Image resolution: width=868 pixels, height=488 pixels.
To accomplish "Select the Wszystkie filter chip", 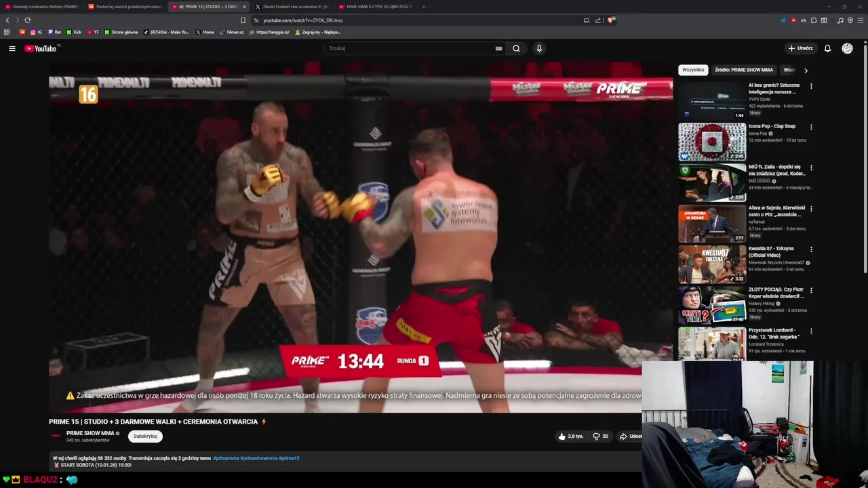I will tap(693, 70).
